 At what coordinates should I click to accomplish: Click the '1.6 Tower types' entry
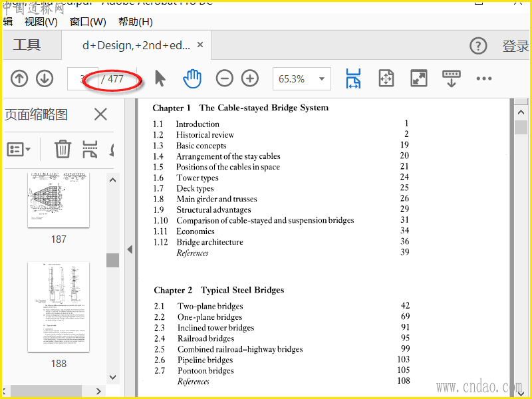(186, 178)
